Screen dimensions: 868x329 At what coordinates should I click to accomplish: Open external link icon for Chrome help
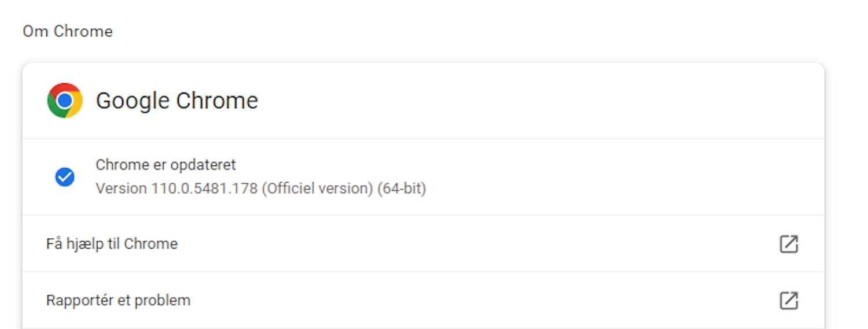click(789, 244)
